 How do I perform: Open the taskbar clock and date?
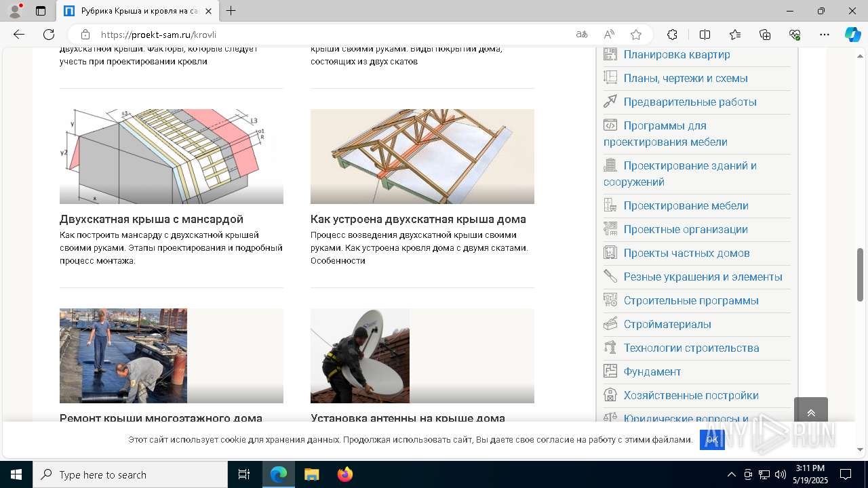[x=810, y=474]
